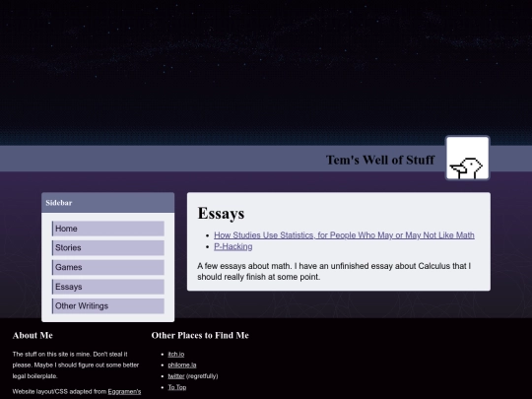This screenshot has height=399, width=532.
Task: Jump back with the To Top link
Action: (177, 387)
